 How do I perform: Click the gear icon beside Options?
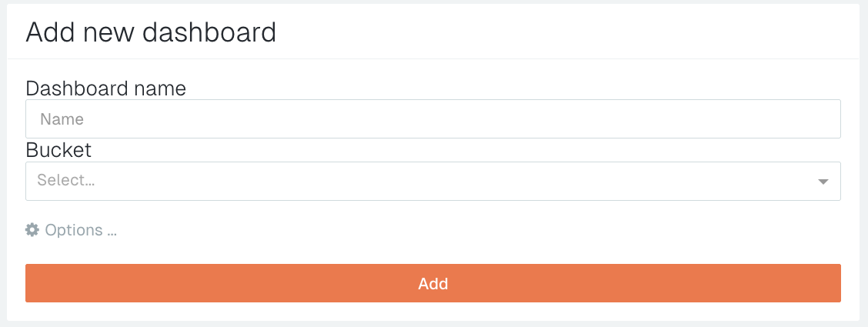(x=32, y=230)
